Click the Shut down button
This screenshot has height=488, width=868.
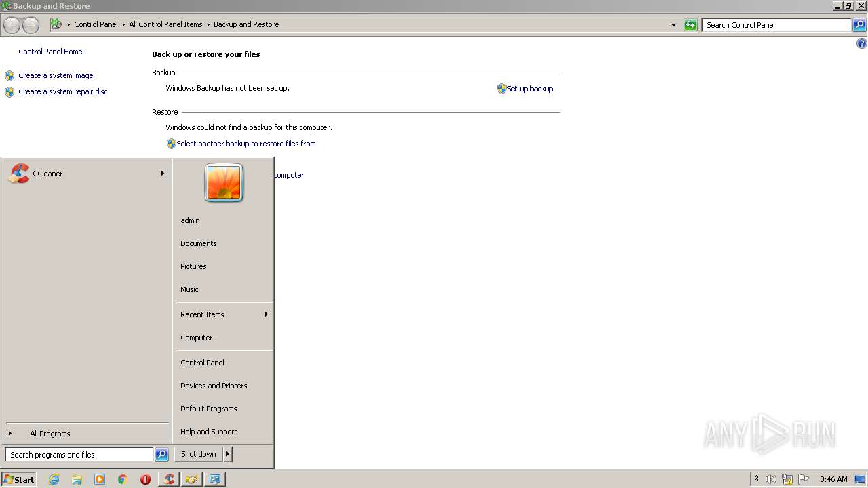coord(199,454)
